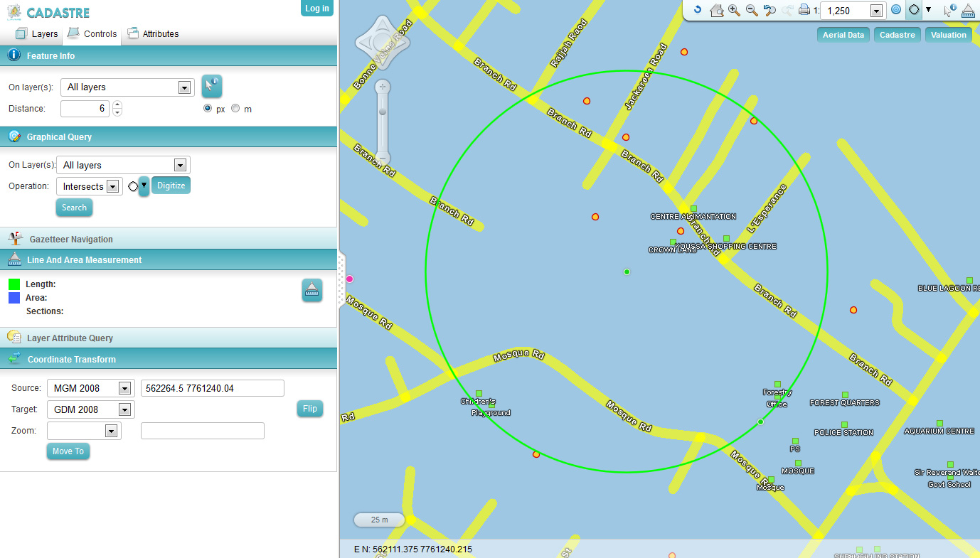
Task: Click the Flip button
Action: pos(309,409)
